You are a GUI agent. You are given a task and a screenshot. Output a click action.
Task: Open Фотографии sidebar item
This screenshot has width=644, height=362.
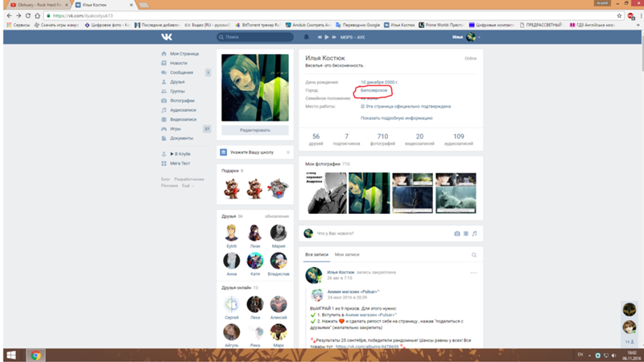click(183, 101)
